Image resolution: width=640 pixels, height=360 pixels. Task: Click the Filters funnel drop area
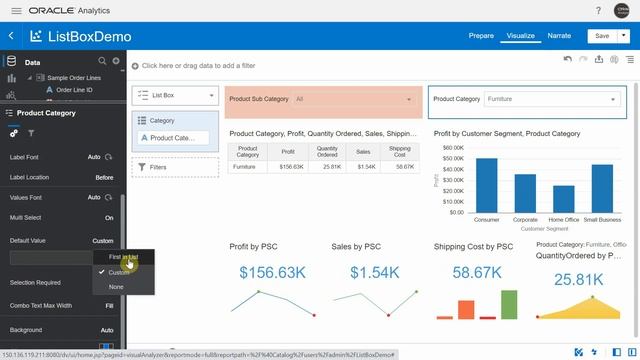click(x=175, y=167)
